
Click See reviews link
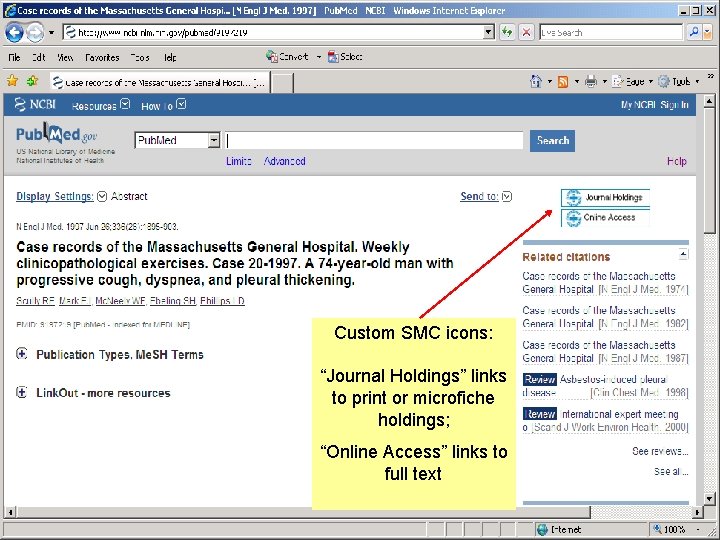pos(660,451)
